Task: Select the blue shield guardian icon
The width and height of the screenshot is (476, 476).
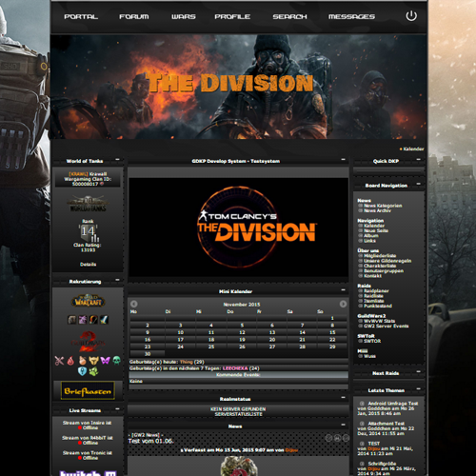Action: 82,371
